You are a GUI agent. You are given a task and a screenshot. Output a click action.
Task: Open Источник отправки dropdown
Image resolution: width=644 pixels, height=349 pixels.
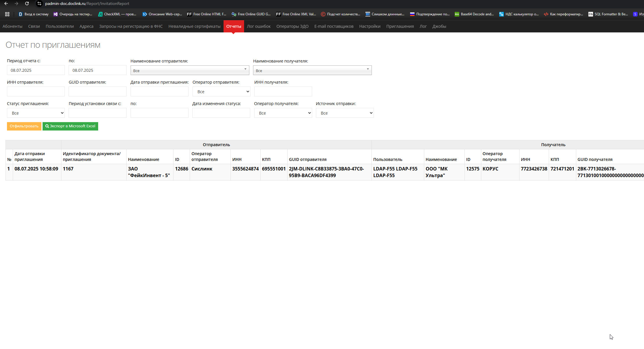345,113
